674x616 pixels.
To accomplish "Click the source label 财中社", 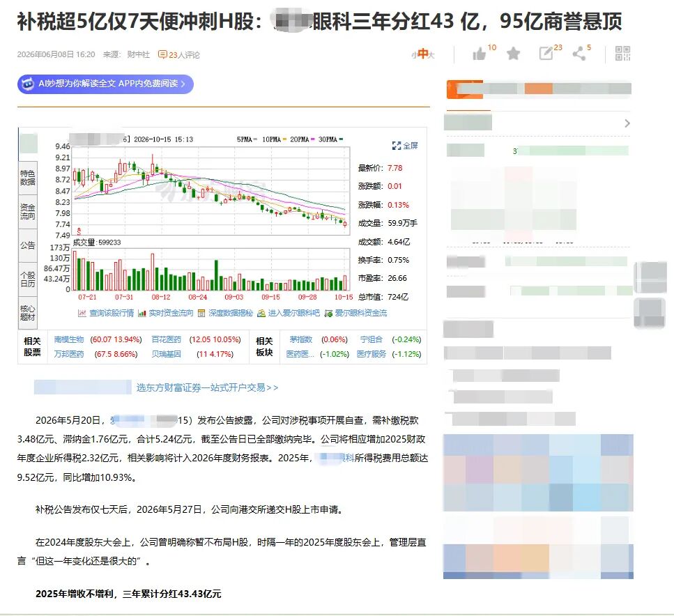I will (x=139, y=54).
